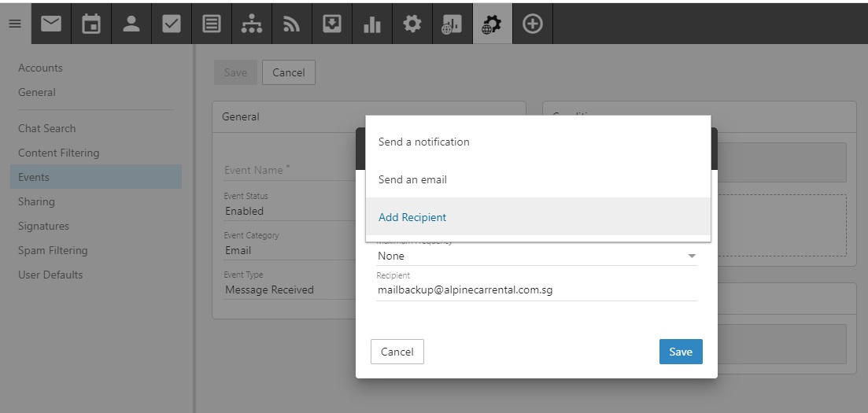868x413 pixels.
Task: Open the Tasks checkmark icon
Action: click(x=171, y=24)
